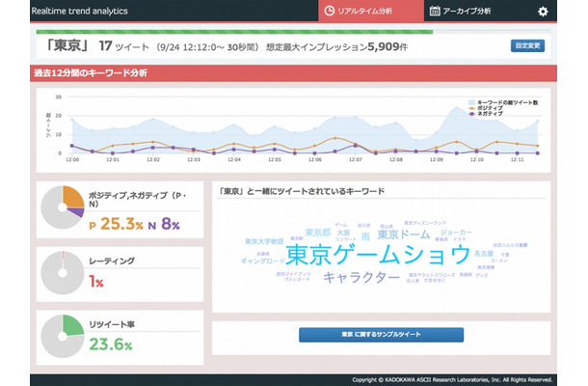Screen dimensions: 588x386
Task: Click the calendar icon in the archive tab
Action: tap(435, 11)
